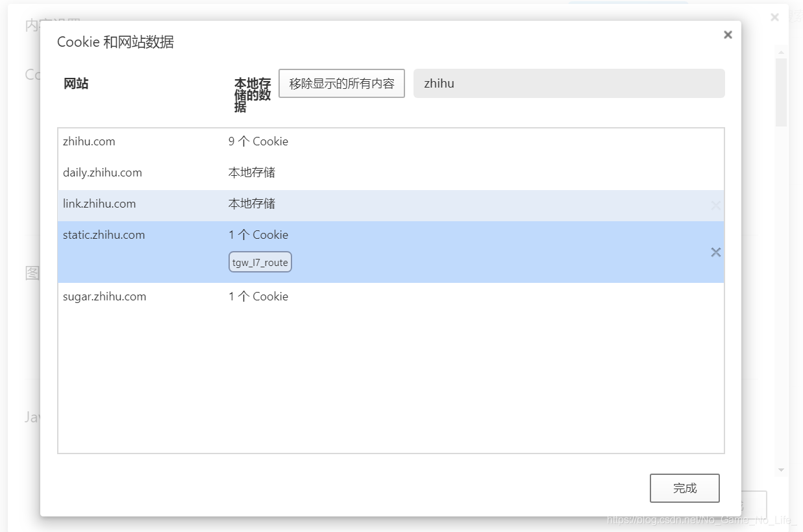Image resolution: width=803 pixels, height=532 pixels.
Task: Click 本地存储 in link.zhihu.com row
Action: 252,204
